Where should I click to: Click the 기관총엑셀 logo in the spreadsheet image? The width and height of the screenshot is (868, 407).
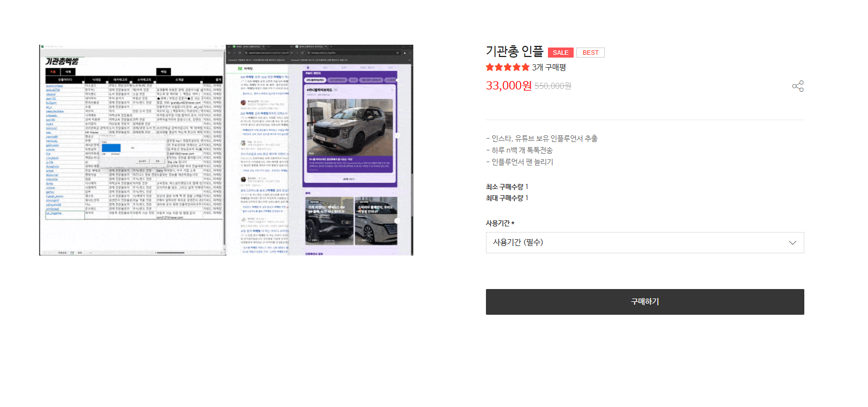[61, 61]
